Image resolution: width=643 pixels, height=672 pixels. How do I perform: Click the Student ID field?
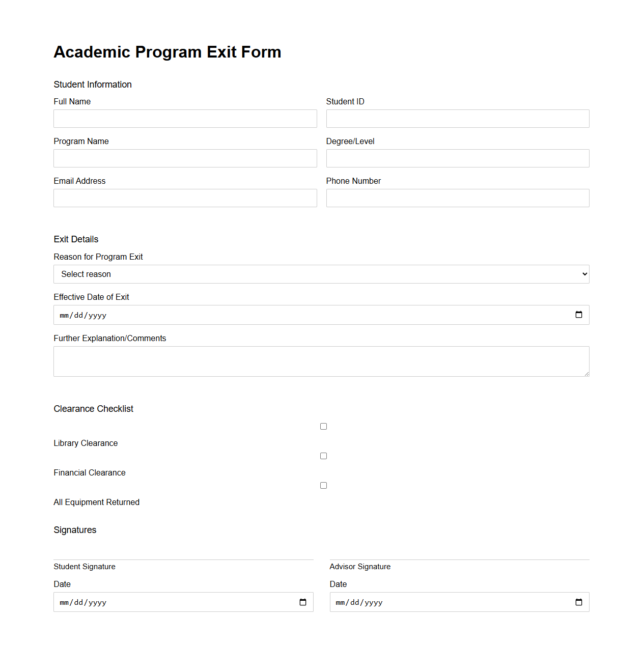click(457, 119)
